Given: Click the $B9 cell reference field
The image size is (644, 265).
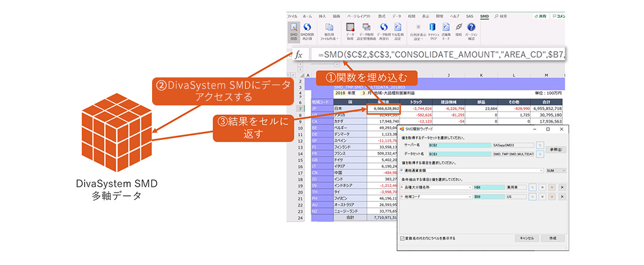Looking at the screenshot, I should tap(489, 197).
